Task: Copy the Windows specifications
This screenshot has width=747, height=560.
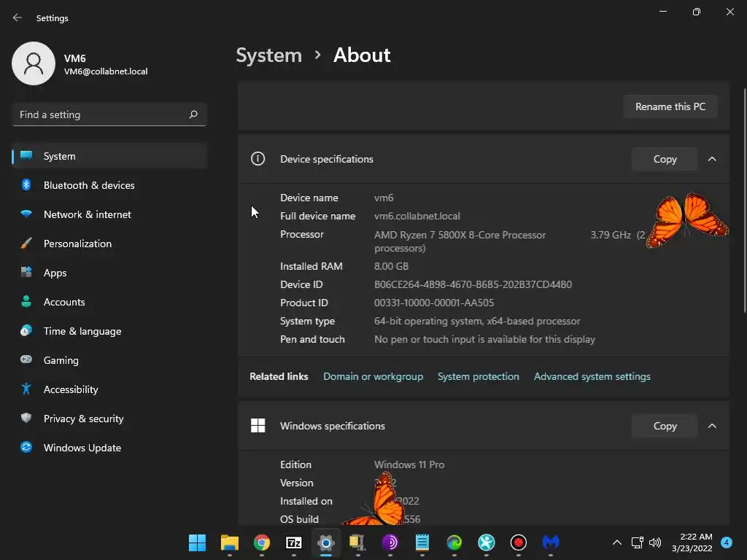Action: point(665,426)
